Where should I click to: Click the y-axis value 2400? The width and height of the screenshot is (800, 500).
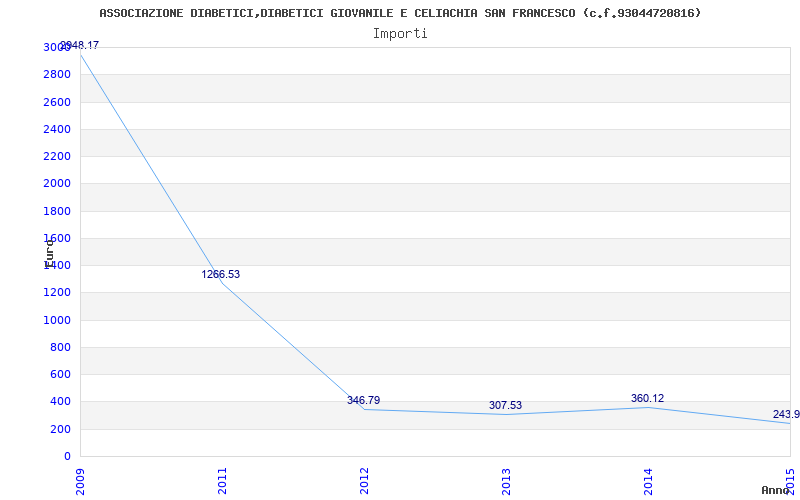click(x=57, y=129)
